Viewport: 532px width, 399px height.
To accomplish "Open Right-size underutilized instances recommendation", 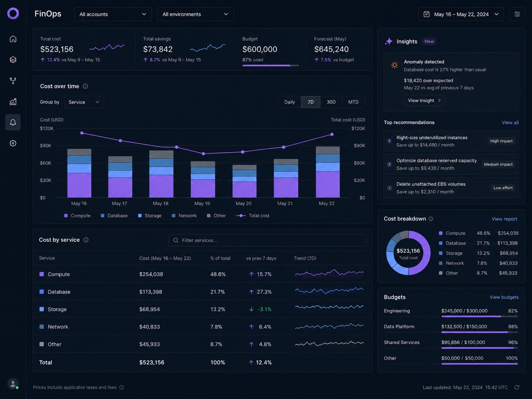I will click(x=451, y=141).
